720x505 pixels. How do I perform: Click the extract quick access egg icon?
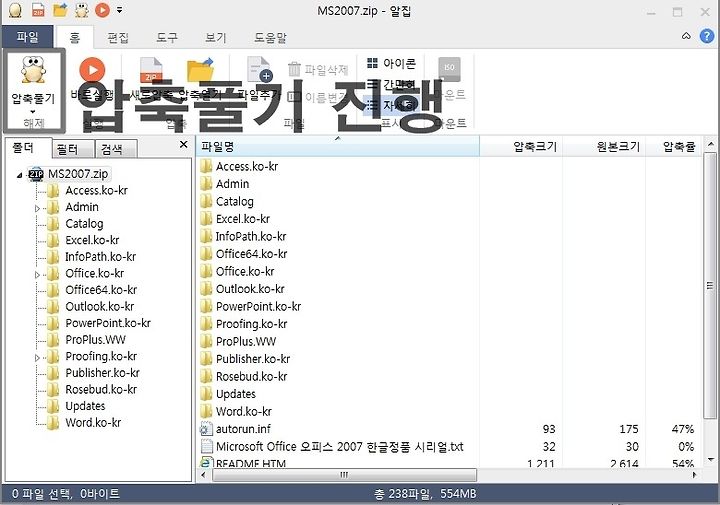(x=82, y=10)
